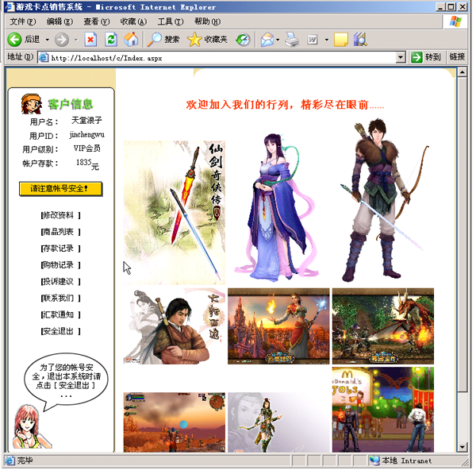476x474 pixels.
Task: Expand the Back button history dropdown
Action: [x=47, y=40]
